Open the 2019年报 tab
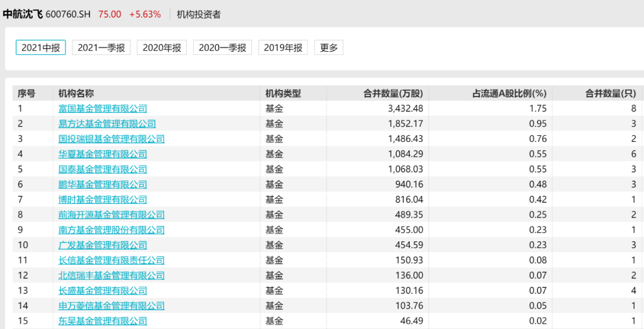 [283, 48]
